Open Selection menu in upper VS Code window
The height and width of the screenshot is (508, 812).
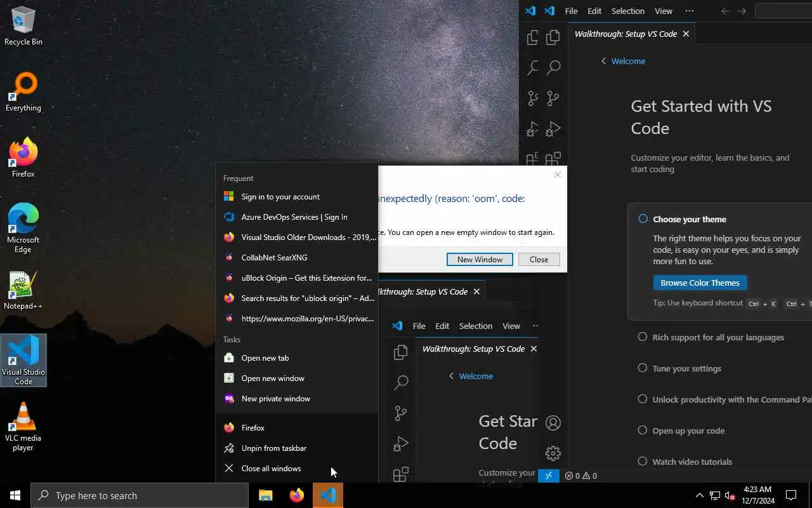[627, 11]
